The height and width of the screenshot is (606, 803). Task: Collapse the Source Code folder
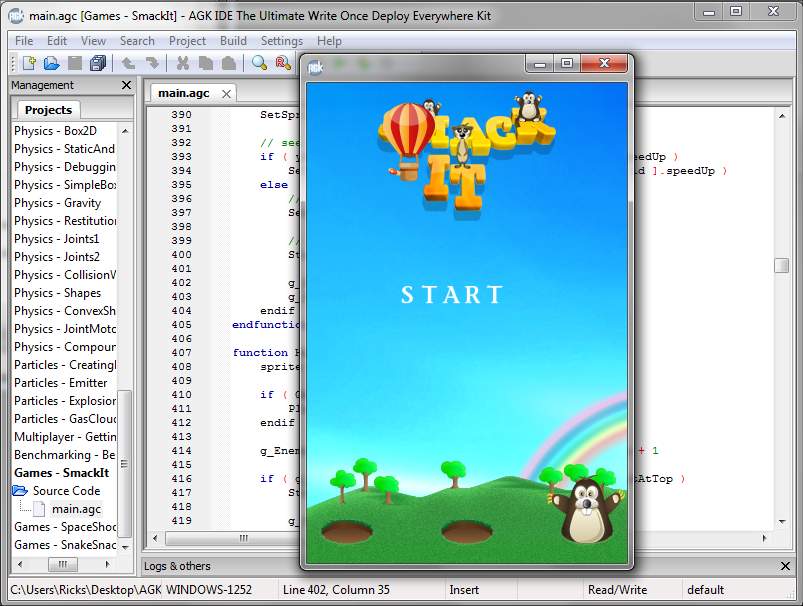(19, 491)
